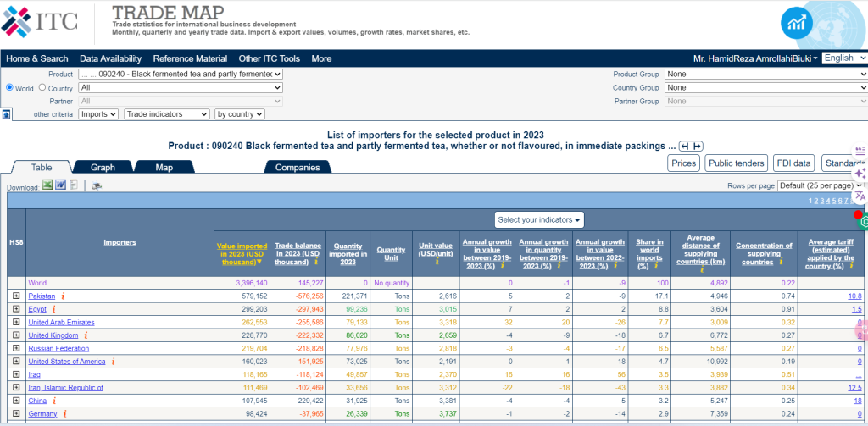Expand the Iraq row plus box

[16, 374]
